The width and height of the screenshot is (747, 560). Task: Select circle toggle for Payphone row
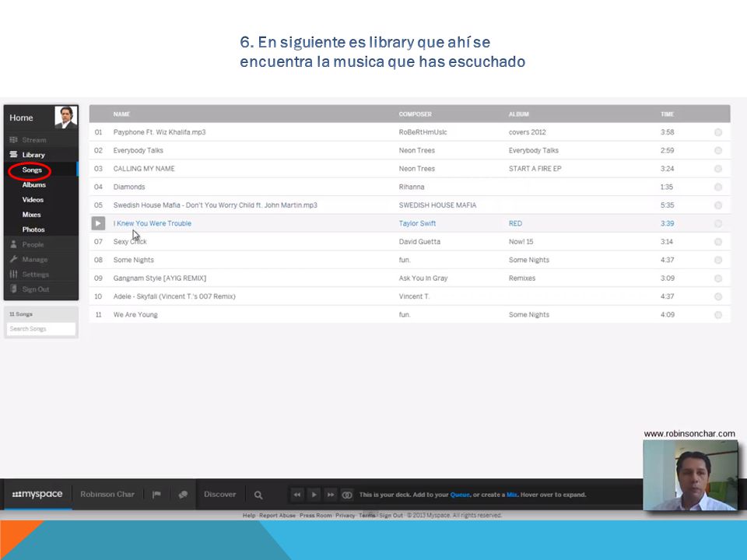tap(718, 132)
